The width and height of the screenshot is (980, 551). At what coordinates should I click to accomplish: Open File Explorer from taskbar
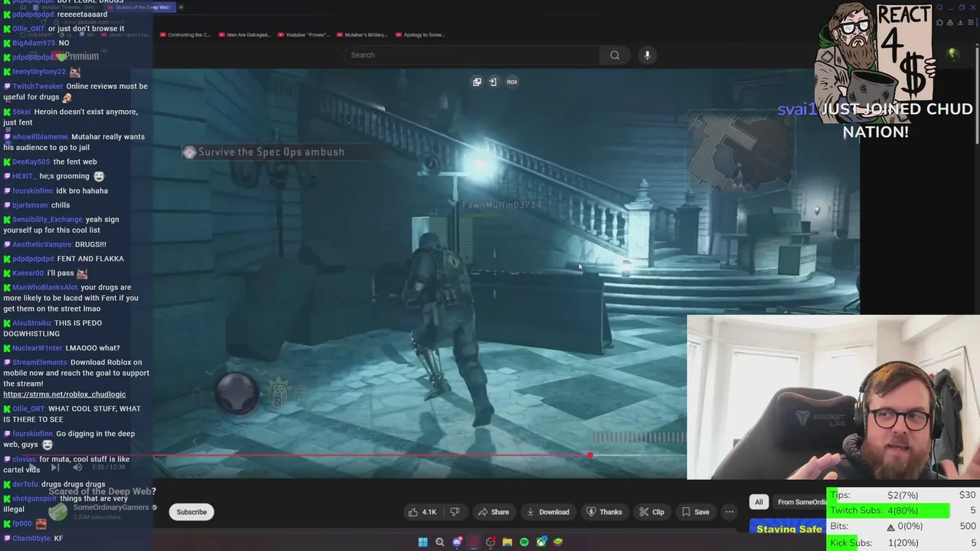click(507, 543)
